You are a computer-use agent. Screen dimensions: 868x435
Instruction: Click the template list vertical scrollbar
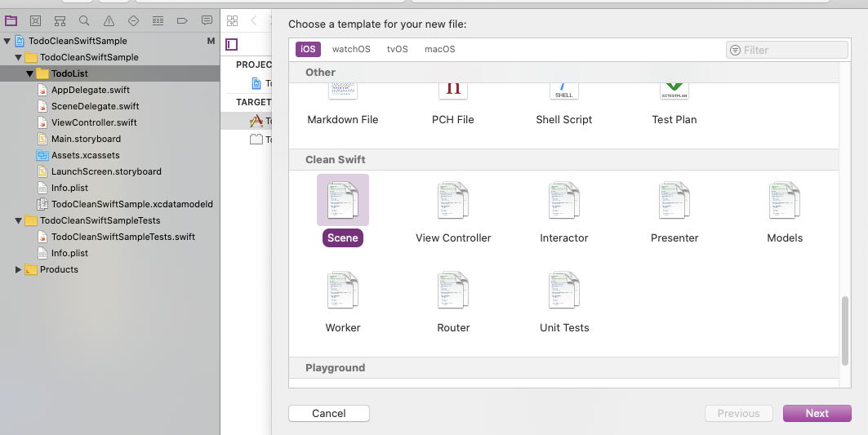845,331
